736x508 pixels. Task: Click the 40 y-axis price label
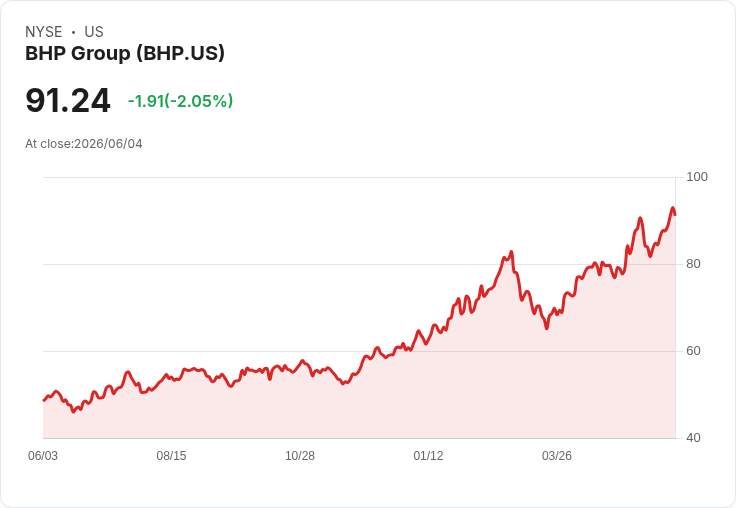click(x=693, y=438)
